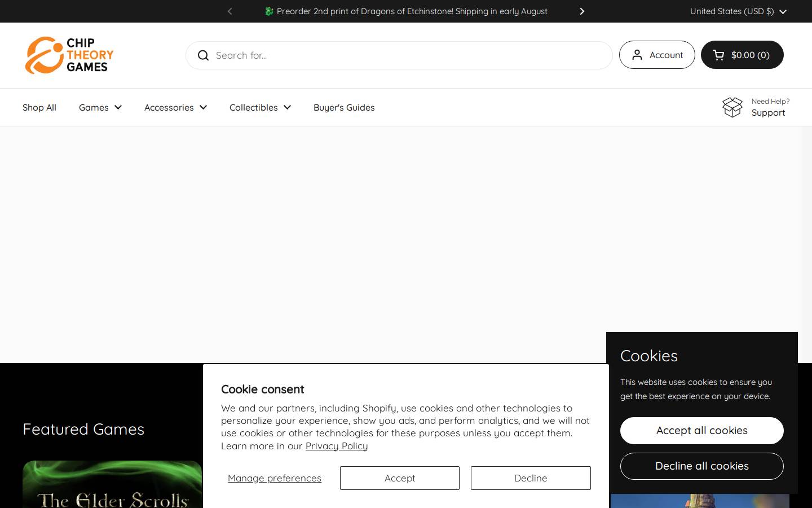Open Buyer's Guides page
The width and height of the screenshot is (812, 508).
click(x=344, y=107)
